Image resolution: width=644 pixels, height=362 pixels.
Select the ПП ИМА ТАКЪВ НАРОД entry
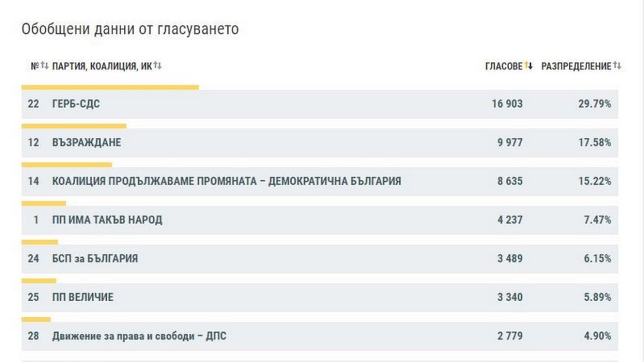pos(107,220)
